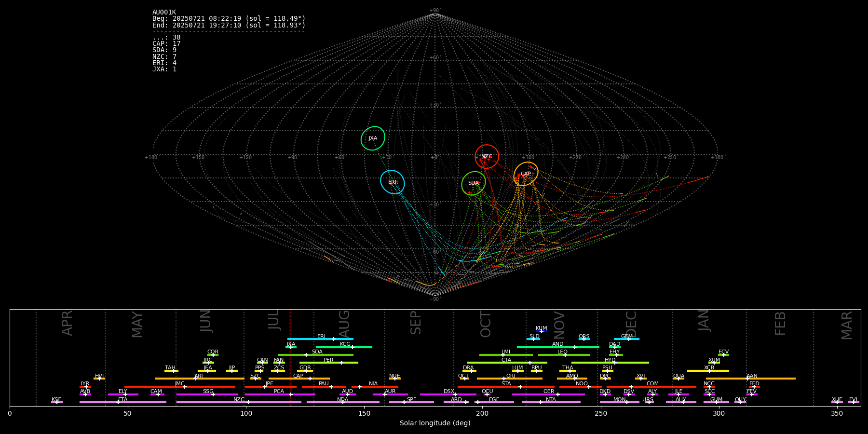868x434 pixels.
Task: Click the XCB shower bar in timeline
Action: [708, 371]
